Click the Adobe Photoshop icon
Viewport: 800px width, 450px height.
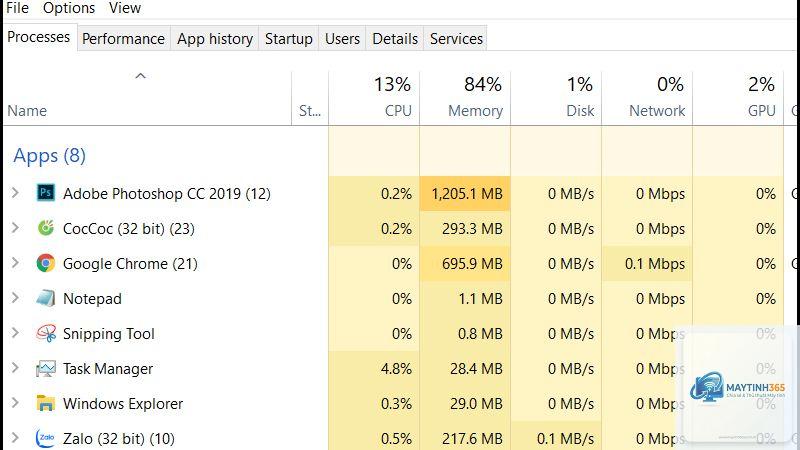pos(45,193)
